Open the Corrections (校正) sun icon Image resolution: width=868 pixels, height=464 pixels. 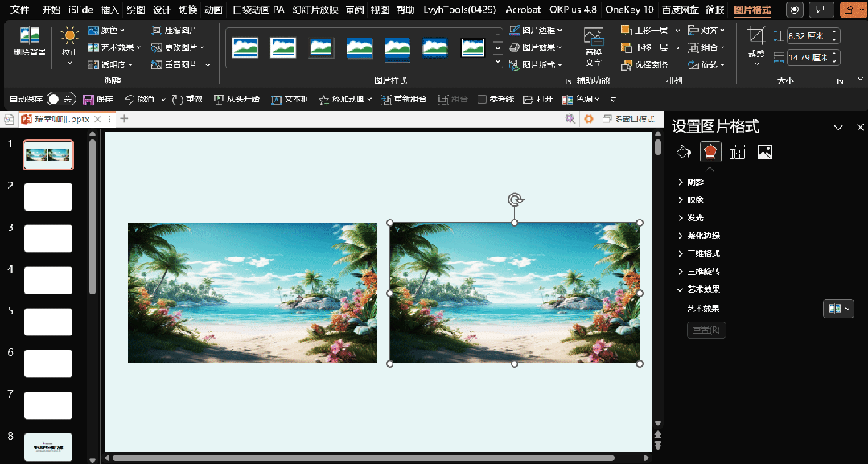pyautogui.click(x=69, y=37)
